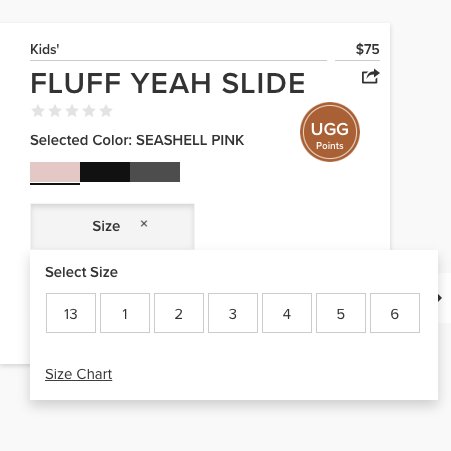Pick size 5
This screenshot has height=451, width=451.
[x=341, y=313]
